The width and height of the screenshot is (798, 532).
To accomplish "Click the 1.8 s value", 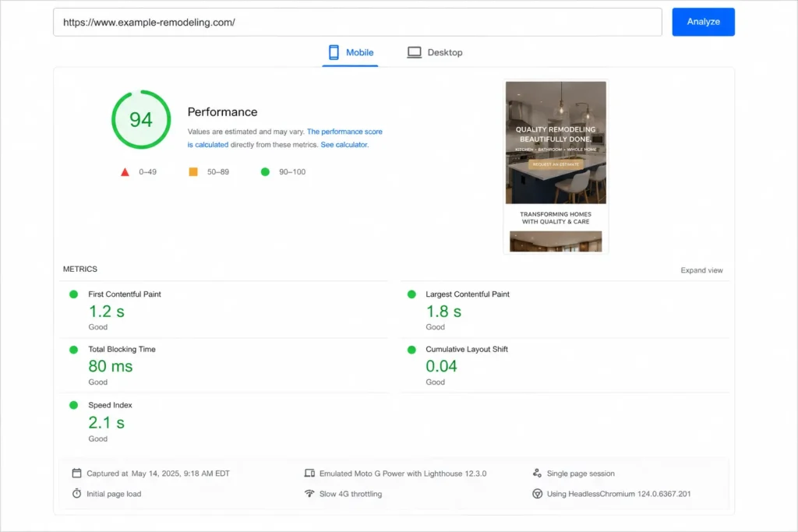I will pos(443,312).
